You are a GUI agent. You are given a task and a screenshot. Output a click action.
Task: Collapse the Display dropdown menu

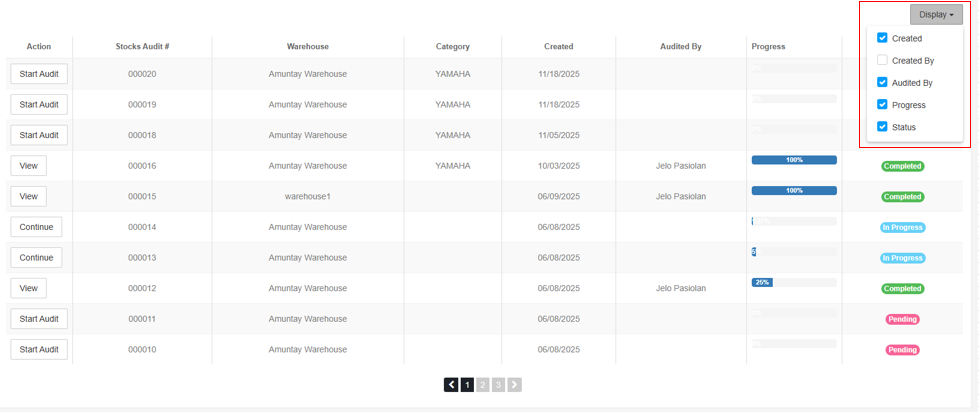pyautogui.click(x=936, y=15)
